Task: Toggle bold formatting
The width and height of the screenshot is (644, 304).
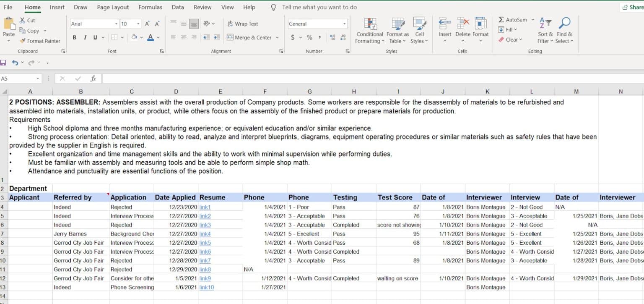Action: click(75, 37)
